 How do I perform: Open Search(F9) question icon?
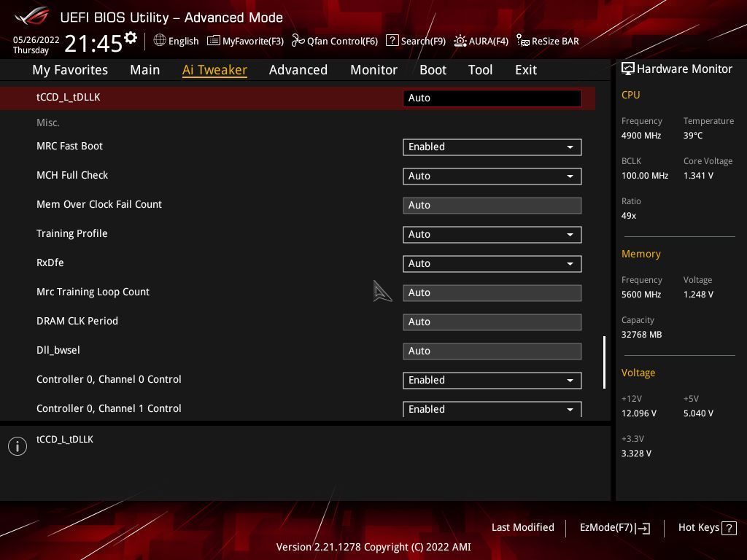(392, 41)
